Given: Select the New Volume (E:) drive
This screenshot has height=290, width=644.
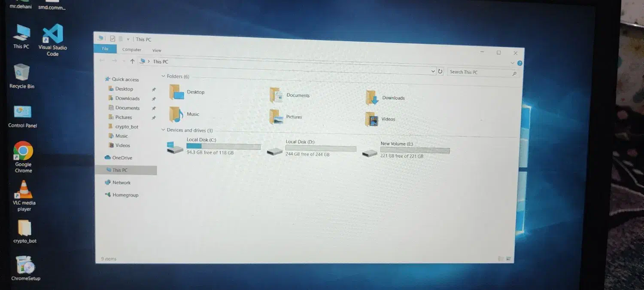Looking at the screenshot, I should 406,150.
